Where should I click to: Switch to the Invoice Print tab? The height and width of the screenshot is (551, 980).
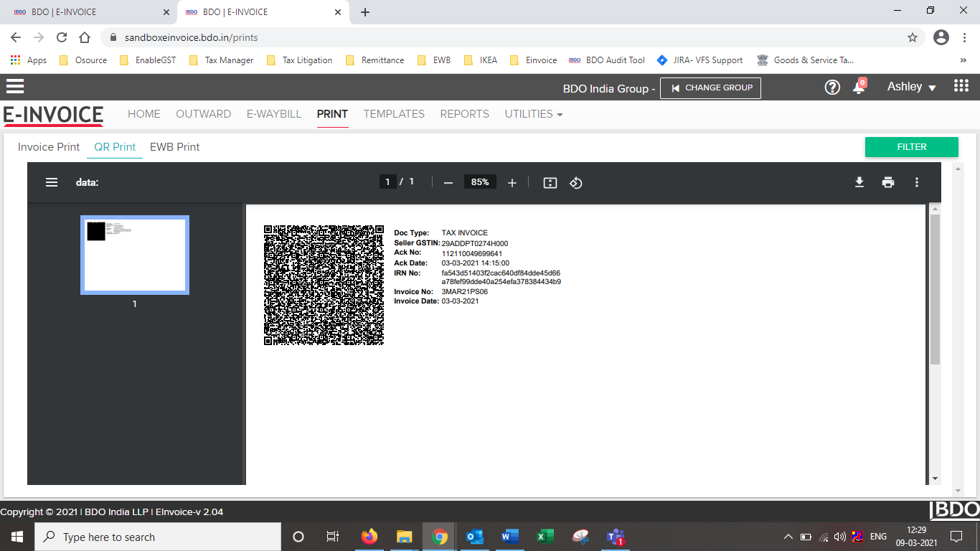tap(49, 146)
